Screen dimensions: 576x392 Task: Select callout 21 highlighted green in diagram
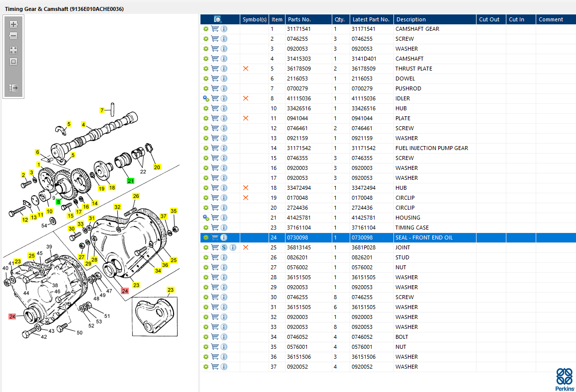point(130,181)
